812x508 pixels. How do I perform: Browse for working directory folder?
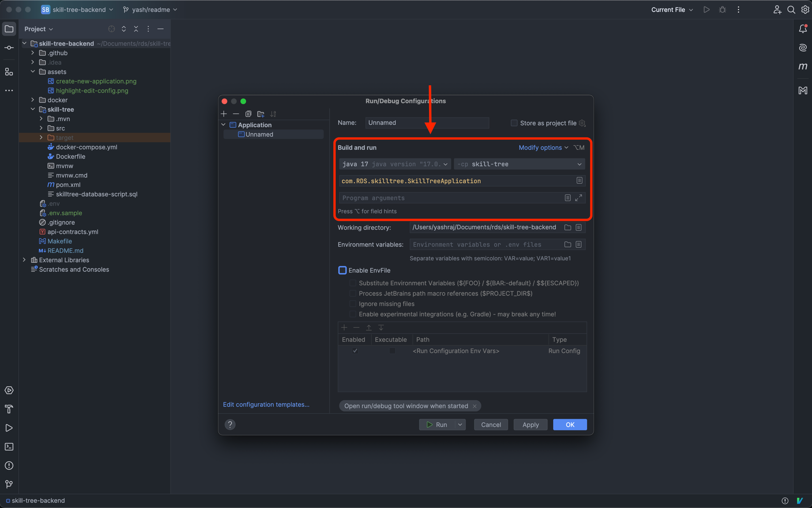point(568,227)
